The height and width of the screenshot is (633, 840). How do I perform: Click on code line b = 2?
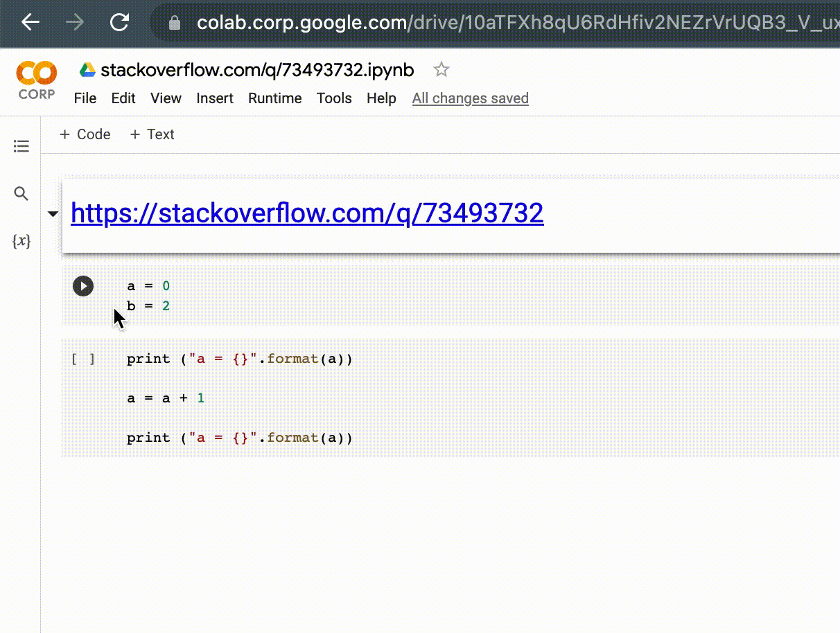click(148, 305)
